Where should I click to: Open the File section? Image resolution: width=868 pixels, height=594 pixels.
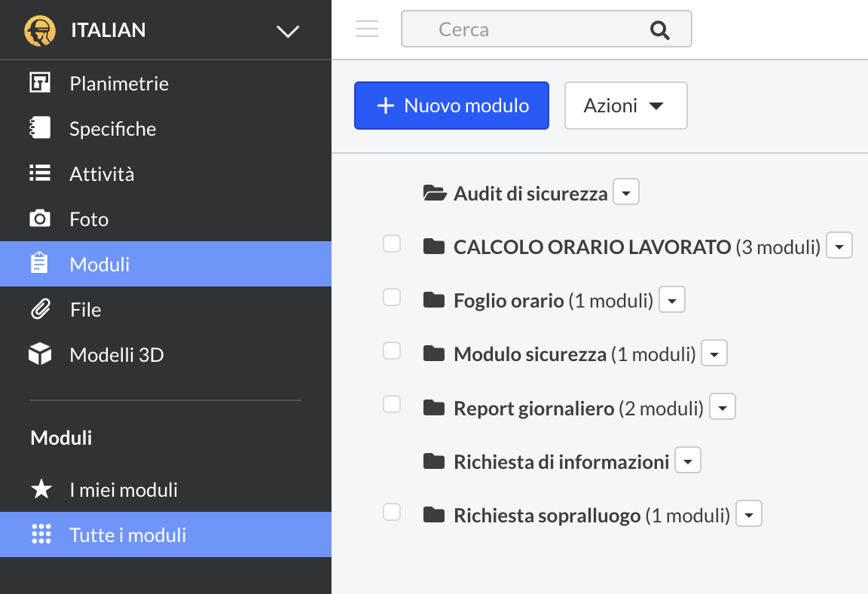pos(166,310)
